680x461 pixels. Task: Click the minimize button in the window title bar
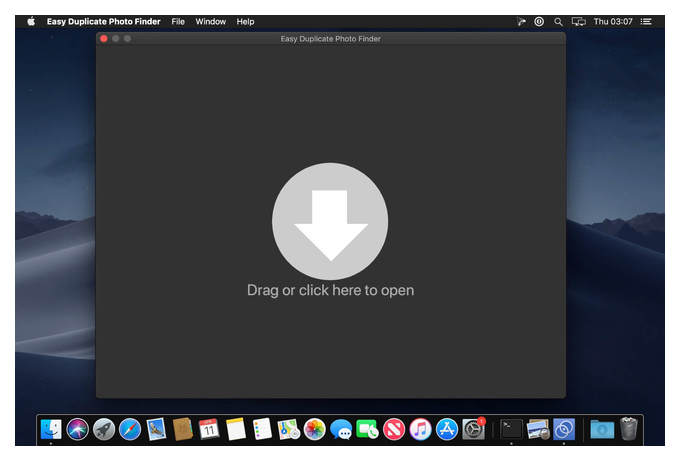coord(116,39)
